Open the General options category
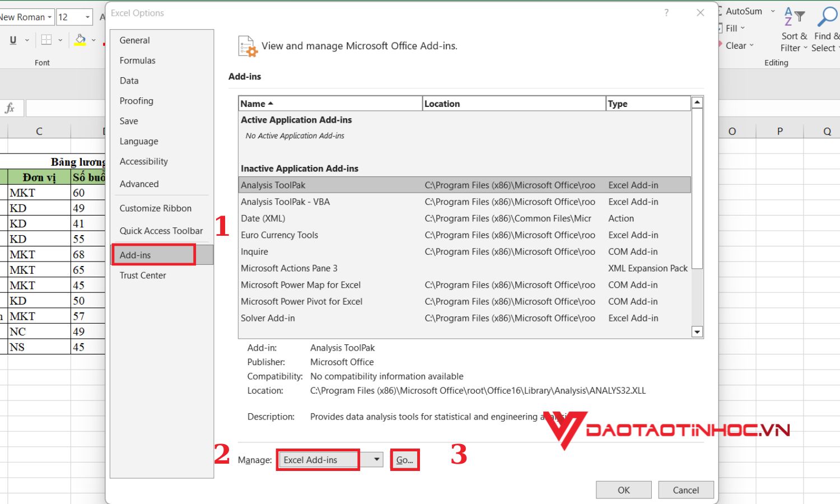Screen dimensions: 840x504 [162, 40]
